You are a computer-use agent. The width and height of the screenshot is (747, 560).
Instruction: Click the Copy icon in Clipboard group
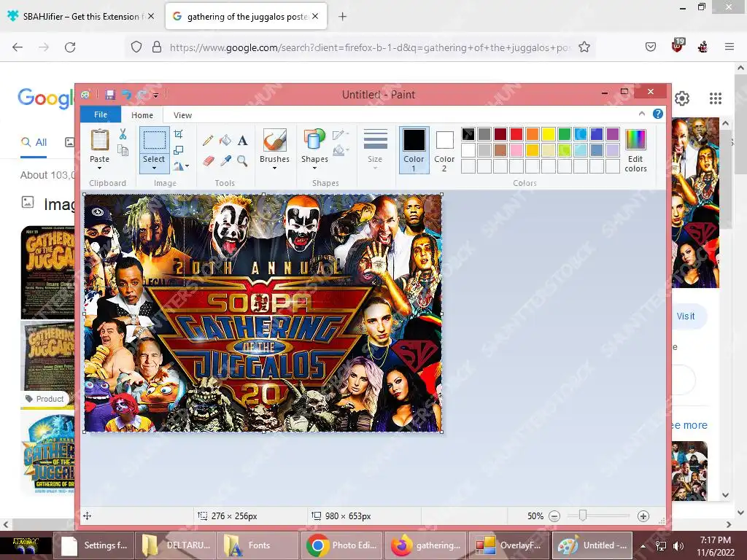(x=123, y=151)
